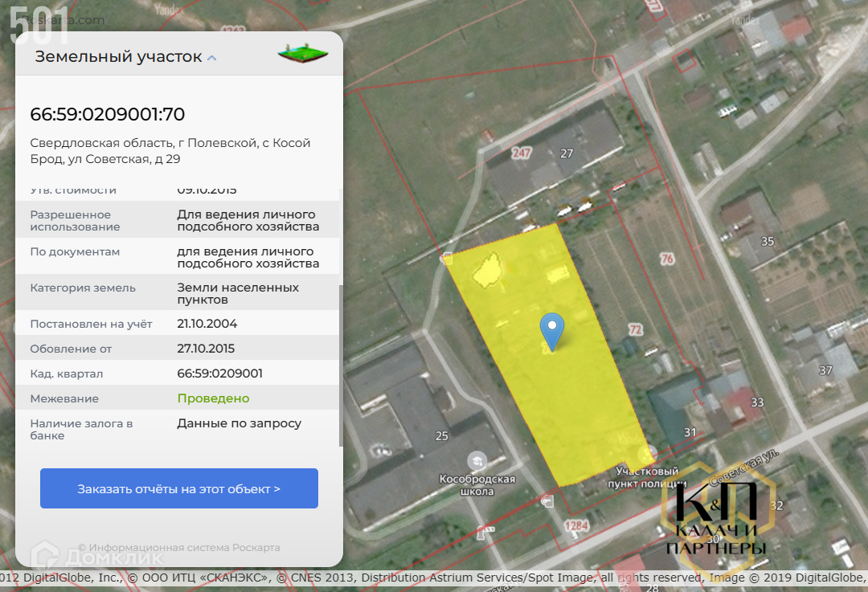
Task: Click the Наличие залога в банке label
Action: tap(81, 429)
